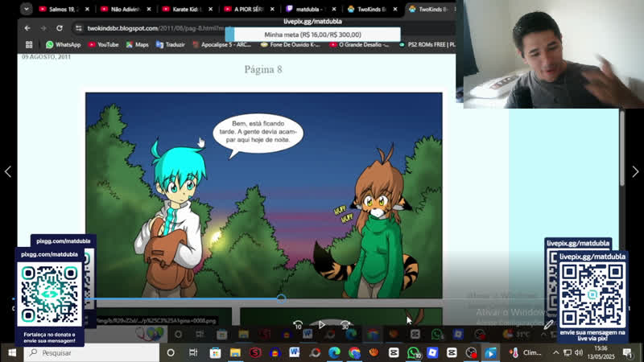Screen dimensions: 644x362
Task: Click the video progress slider handle
Action: 281,298
